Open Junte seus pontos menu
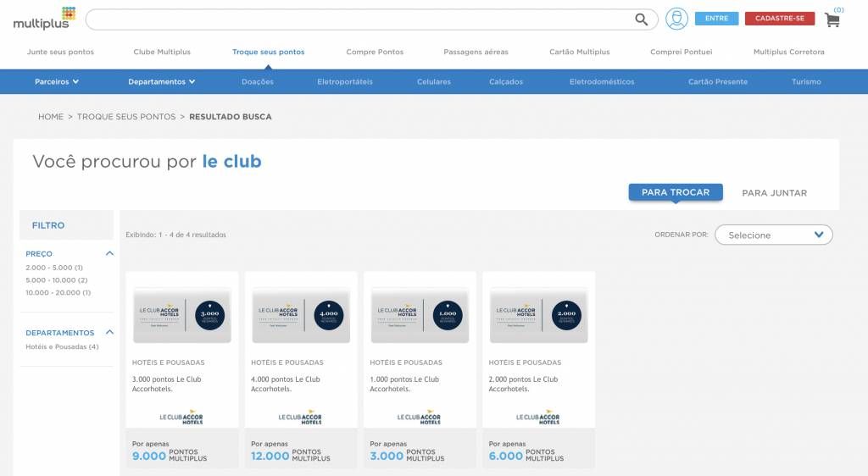Screen dimensions: 868x476 pyautogui.click(x=60, y=52)
